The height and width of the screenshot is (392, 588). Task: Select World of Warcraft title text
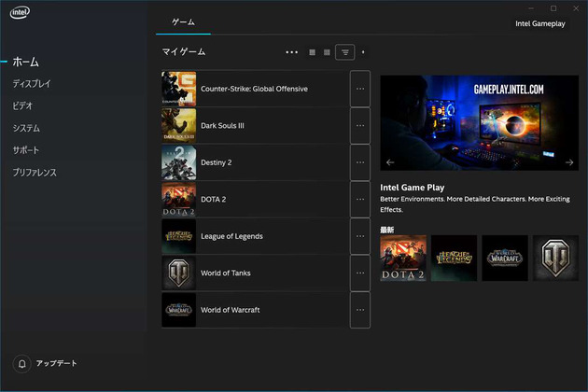[231, 310]
